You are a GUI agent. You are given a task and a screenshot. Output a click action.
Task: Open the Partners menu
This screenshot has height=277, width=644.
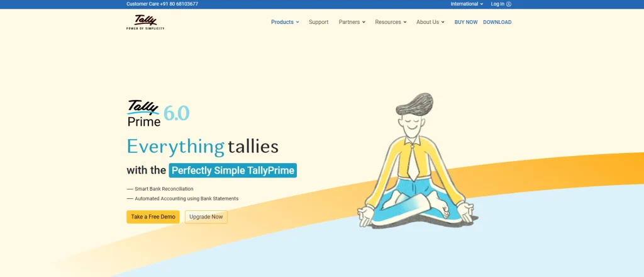pyautogui.click(x=349, y=22)
